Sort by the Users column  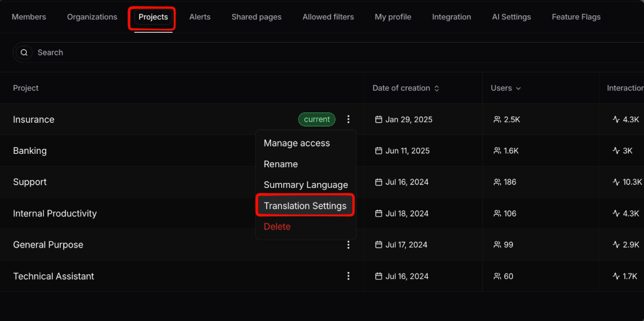[505, 88]
